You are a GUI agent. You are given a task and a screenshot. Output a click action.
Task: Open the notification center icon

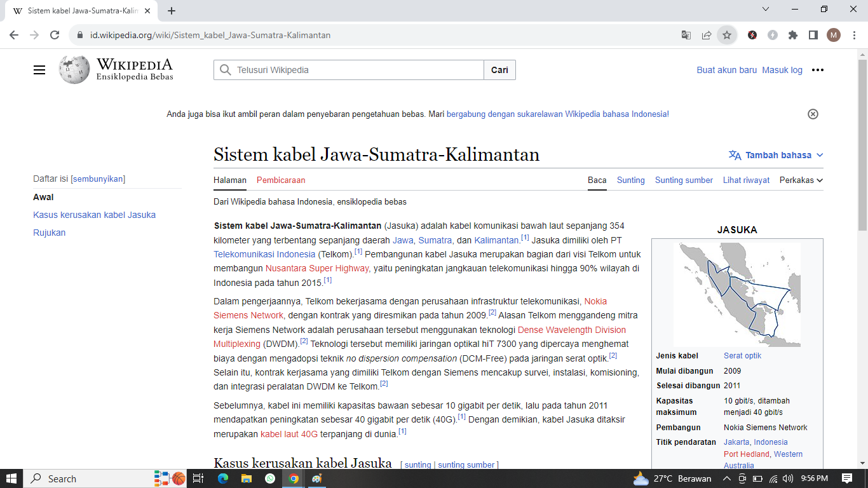click(x=847, y=478)
